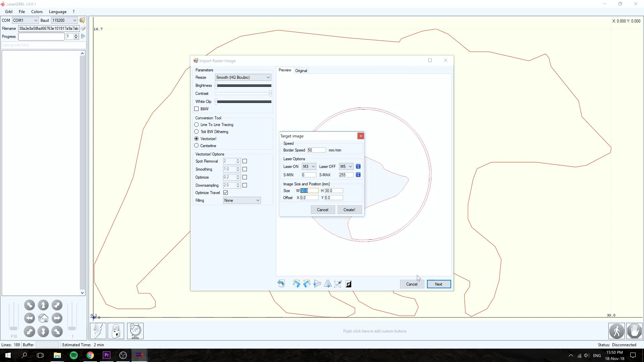
Task: Click the Create! button
Action: (x=349, y=210)
